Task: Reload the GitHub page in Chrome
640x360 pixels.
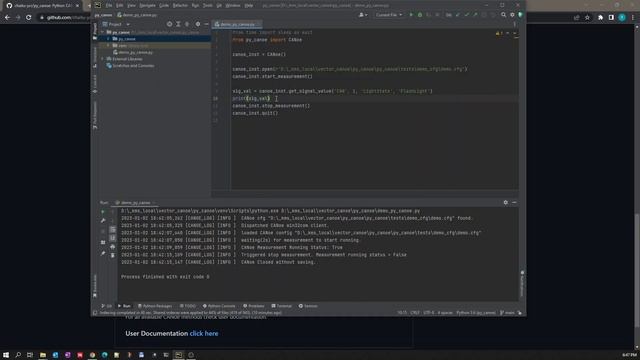Action: [x=28, y=18]
